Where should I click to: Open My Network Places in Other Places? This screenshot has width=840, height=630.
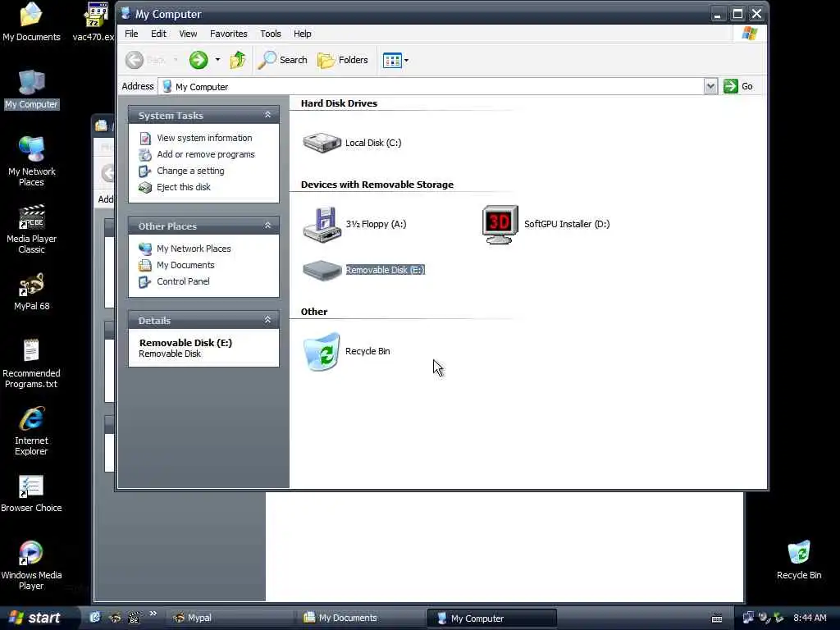pyautogui.click(x=194, y=249)
